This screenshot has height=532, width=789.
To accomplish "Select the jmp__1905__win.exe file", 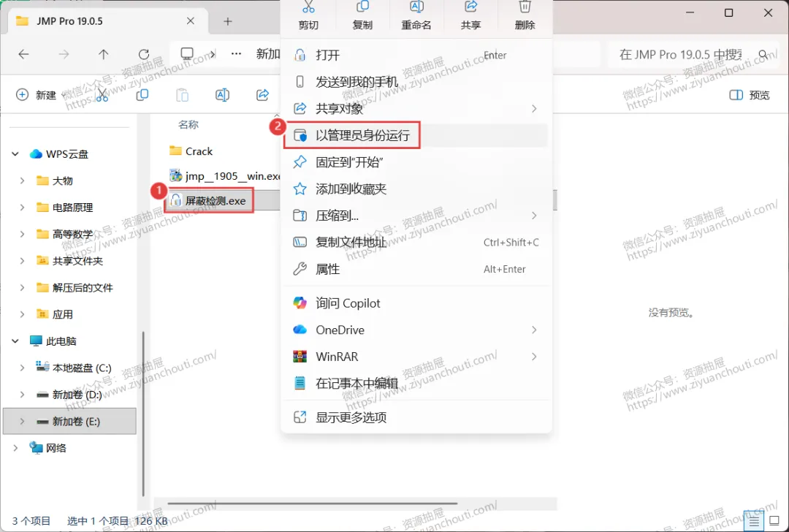I will coord(225,176).
